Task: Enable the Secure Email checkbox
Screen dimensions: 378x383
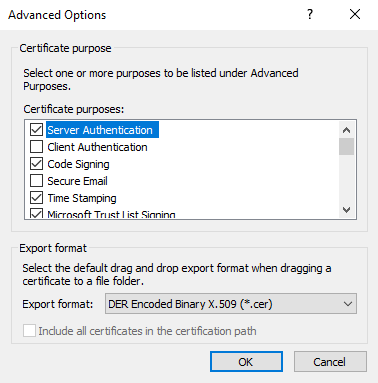Action: click(x=36, y=181)
